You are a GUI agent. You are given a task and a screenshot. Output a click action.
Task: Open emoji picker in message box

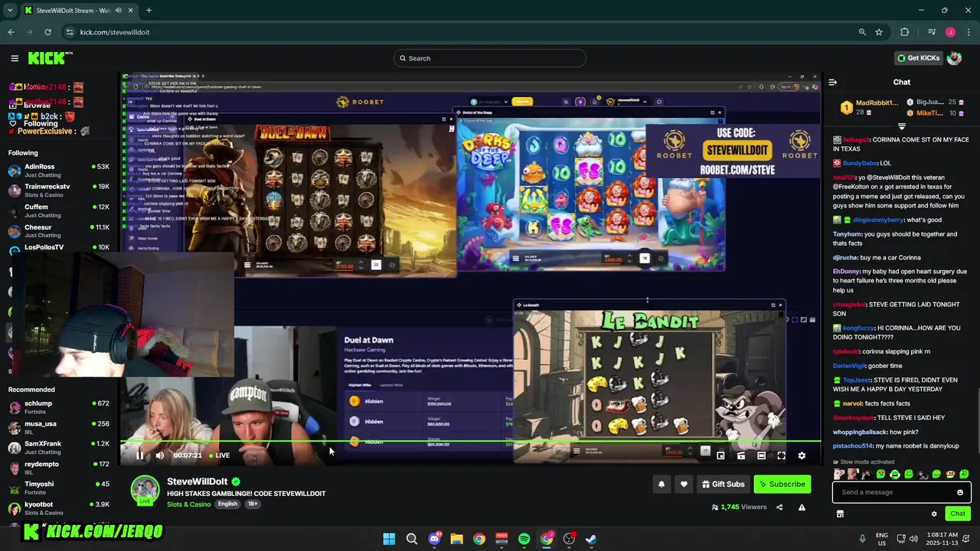click(x=960, y=492)
